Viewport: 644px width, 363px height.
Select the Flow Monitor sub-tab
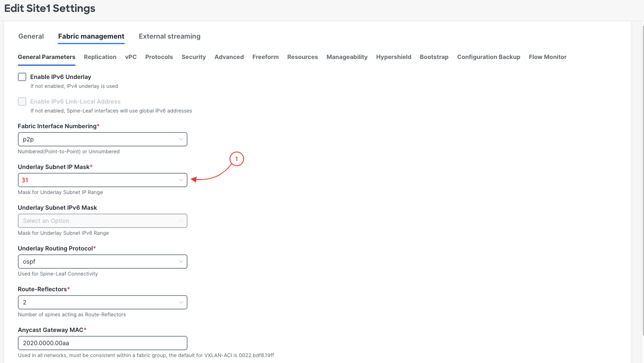[548, 57]
